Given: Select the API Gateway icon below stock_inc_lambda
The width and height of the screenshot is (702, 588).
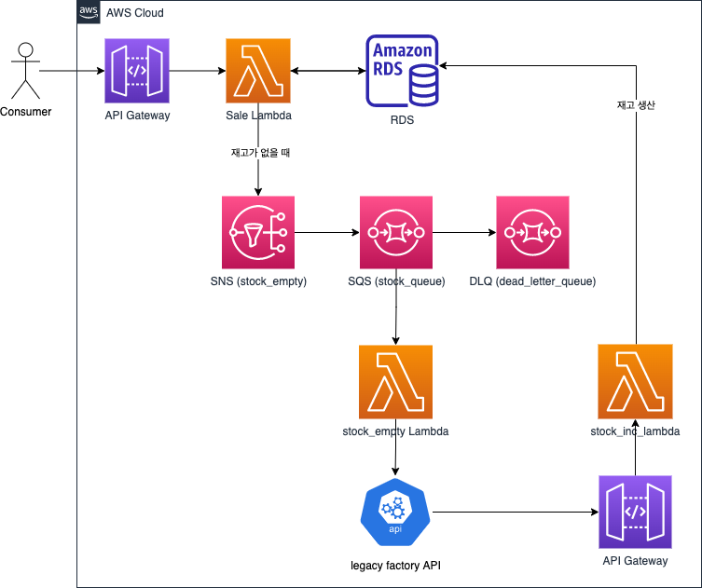Looking at the screenshot, I should [x=635, y=512].
